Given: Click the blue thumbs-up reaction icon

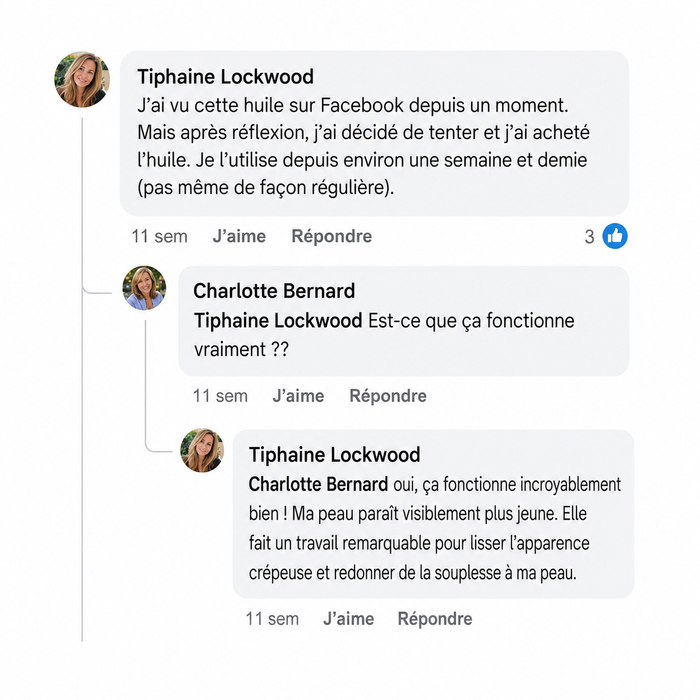Looking at the screenshot, I should pos(615,236).
